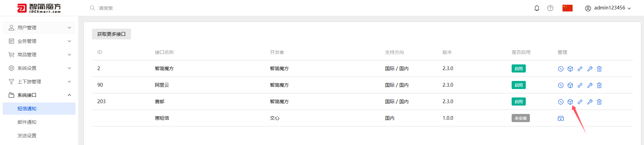Click the disable icon in 阿里云 row
Viewport: 644px width, 145px height.
tap(560, 85)
